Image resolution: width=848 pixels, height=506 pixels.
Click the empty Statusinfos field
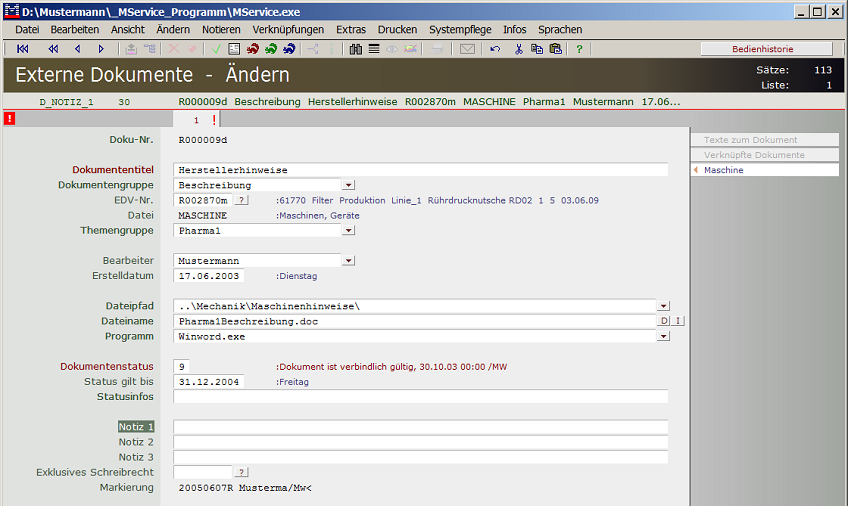point(420,397)
